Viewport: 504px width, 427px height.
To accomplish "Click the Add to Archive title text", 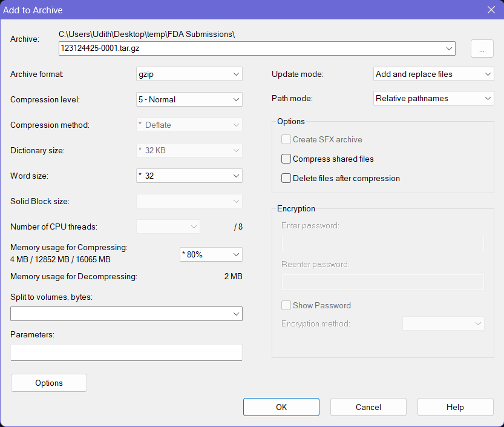I will coord(33,10).
